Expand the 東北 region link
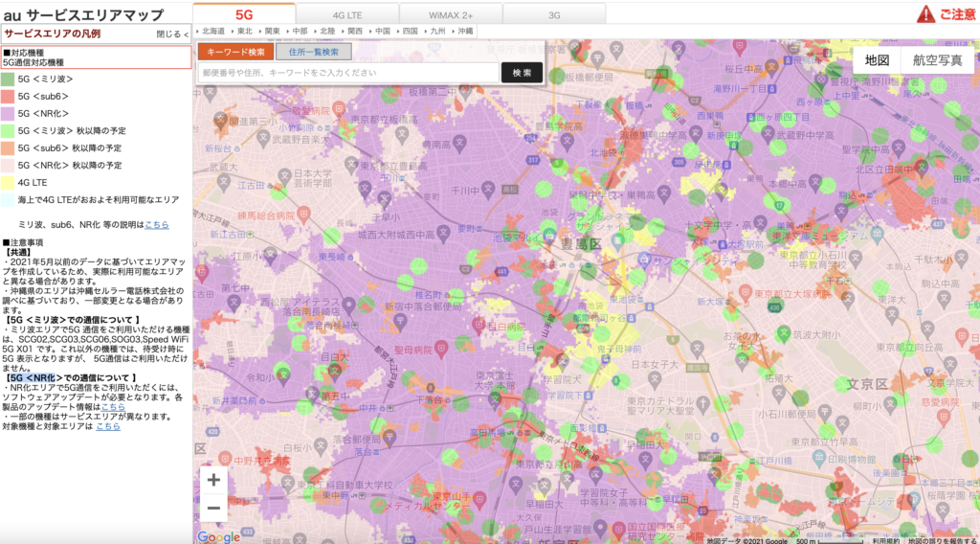980x544 pixels. [x=242, y=31]
